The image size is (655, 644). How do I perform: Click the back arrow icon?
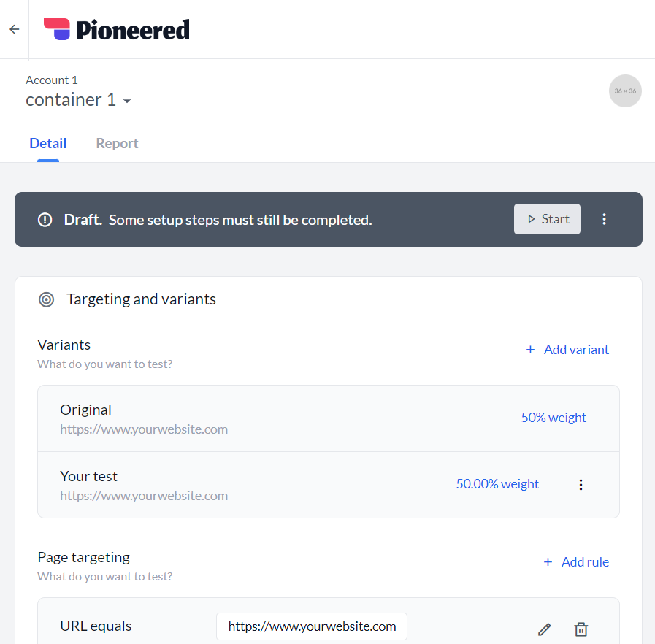(15, 29)
